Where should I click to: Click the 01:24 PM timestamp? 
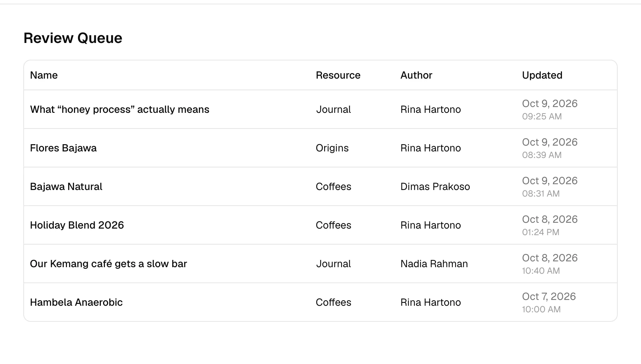[x=541, y=233]
